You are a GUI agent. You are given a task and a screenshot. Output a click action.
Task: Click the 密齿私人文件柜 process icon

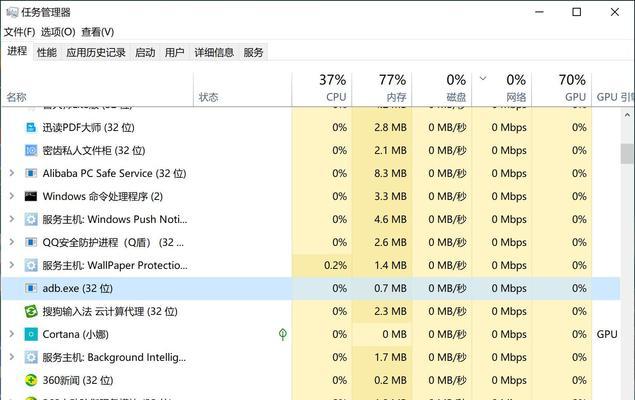pyautogui.click(x=31, y=151)
